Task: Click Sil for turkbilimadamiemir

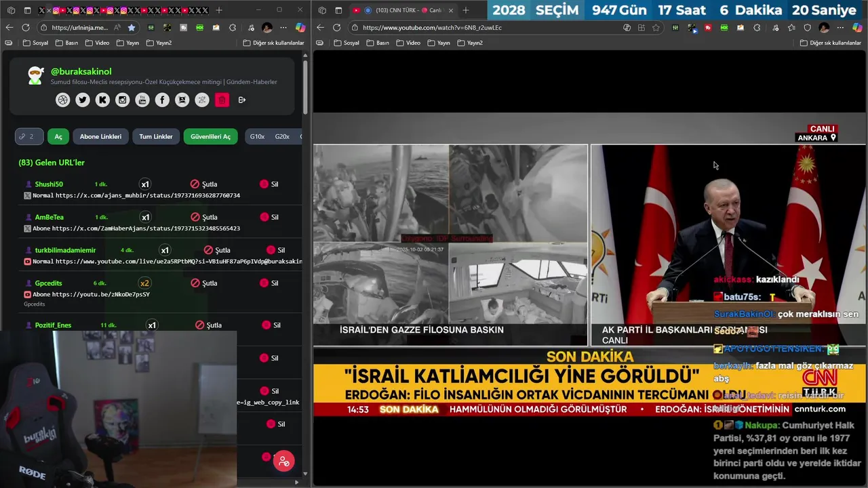Action: [276, 250]
